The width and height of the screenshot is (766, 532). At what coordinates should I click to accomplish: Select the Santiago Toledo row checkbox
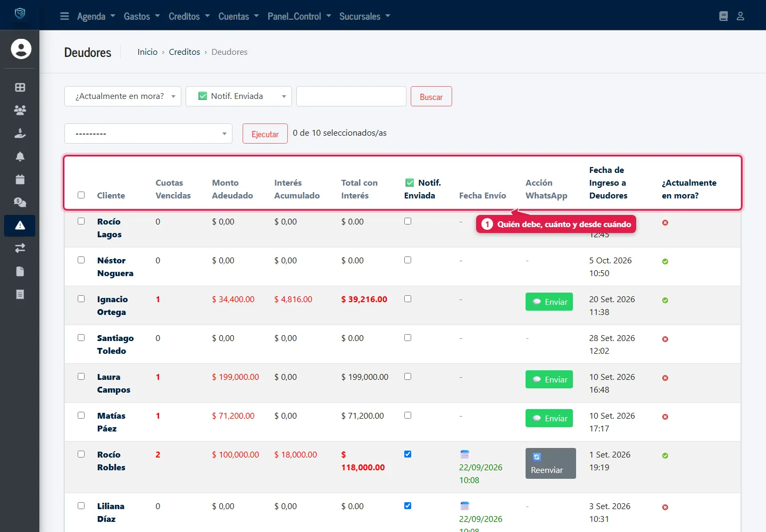click(81, 338)
